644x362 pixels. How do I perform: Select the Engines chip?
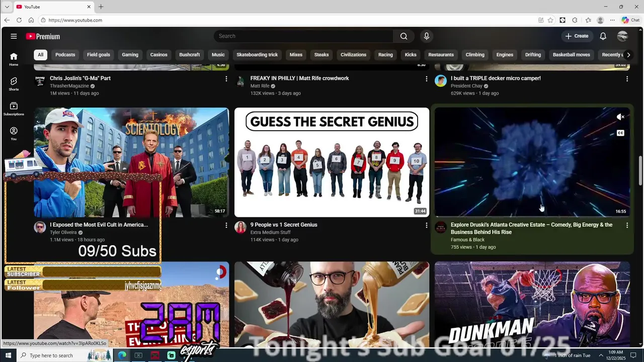[505, 55]
